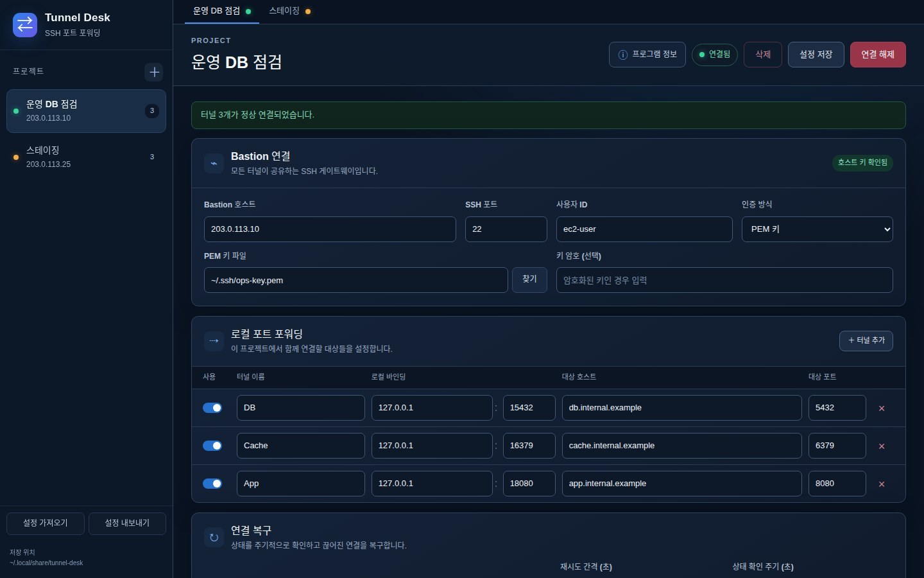Click the Bastion 연결 section icon
This screenshot has height=578, width=924.
(214, 163)
